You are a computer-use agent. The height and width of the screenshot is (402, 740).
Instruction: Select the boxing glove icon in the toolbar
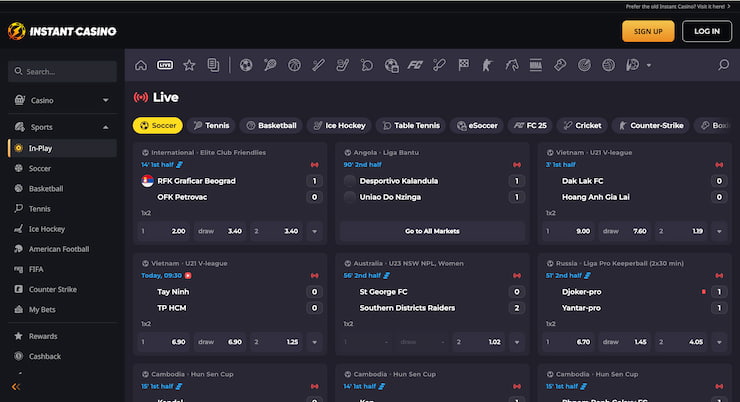[560, 65]
